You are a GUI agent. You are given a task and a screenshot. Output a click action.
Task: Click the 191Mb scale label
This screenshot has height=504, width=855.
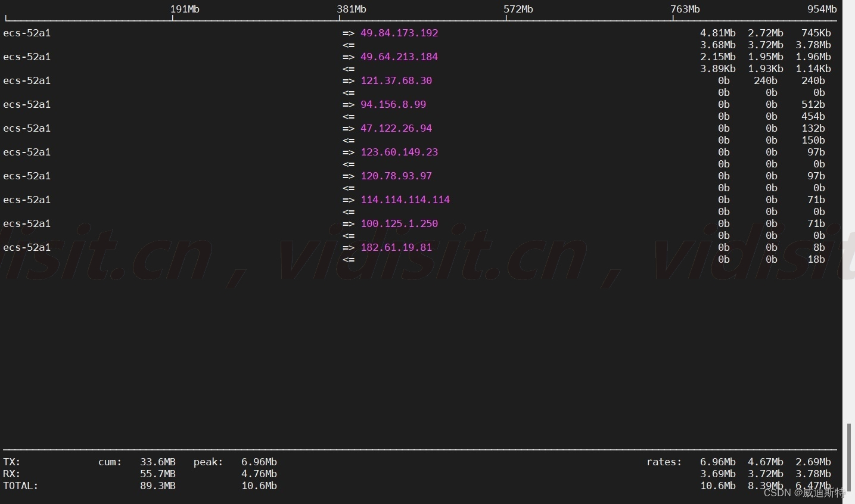pyautogui.click(x=185, y=9)
